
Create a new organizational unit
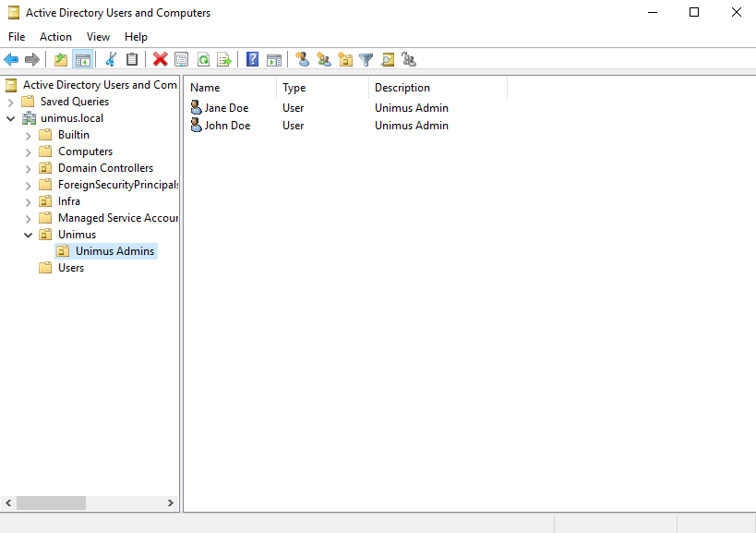[344, 59]
